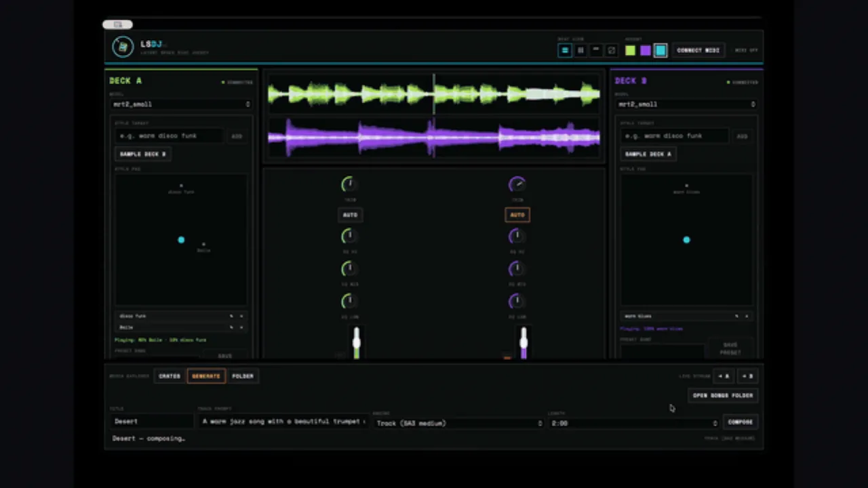Click ADD next to Deck A style target
This screenshot has height=488, width=868.
click(237, 136)
